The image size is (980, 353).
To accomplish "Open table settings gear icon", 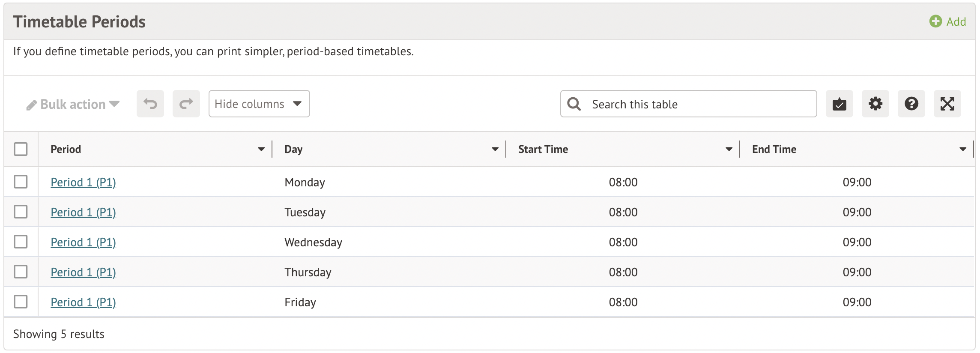I will (x=875, y=104).
